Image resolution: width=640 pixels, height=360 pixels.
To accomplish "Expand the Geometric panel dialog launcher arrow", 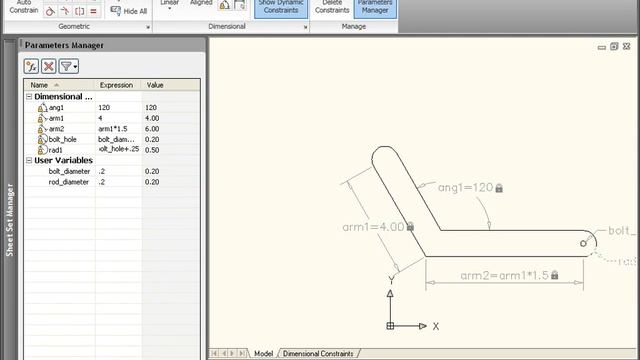I will pos(148,27).
